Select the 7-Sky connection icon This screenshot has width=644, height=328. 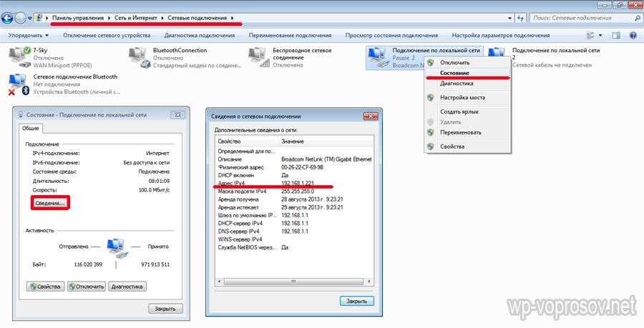pyautogui.click(x=20, y=57)
